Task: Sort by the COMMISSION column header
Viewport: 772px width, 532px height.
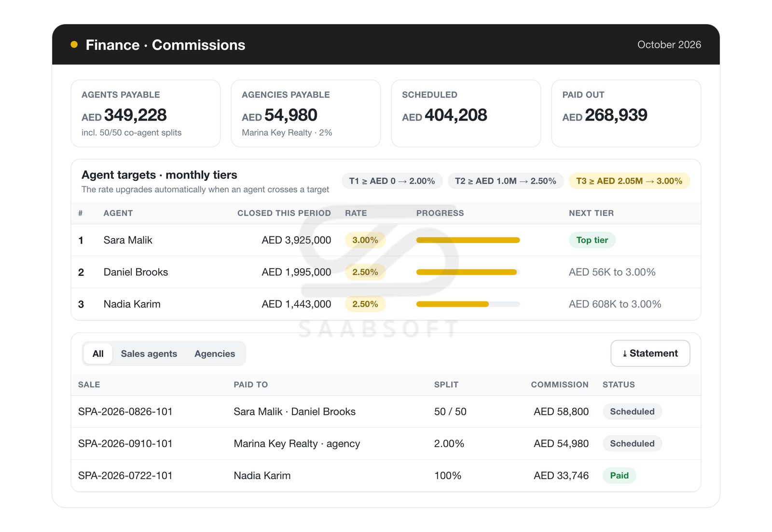Action: [560, 384]
